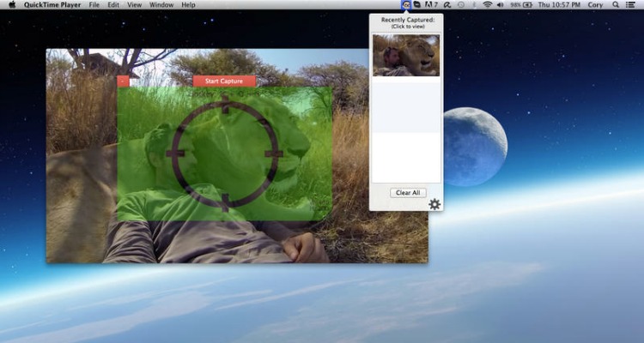This screenshot has width=644, height=343.
Task: Open Spotlight search magnifying glass
Action: 616,5
